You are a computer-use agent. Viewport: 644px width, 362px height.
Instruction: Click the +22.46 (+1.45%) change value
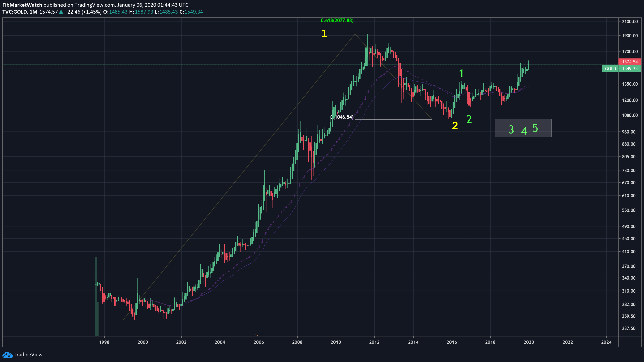point(83,12)
